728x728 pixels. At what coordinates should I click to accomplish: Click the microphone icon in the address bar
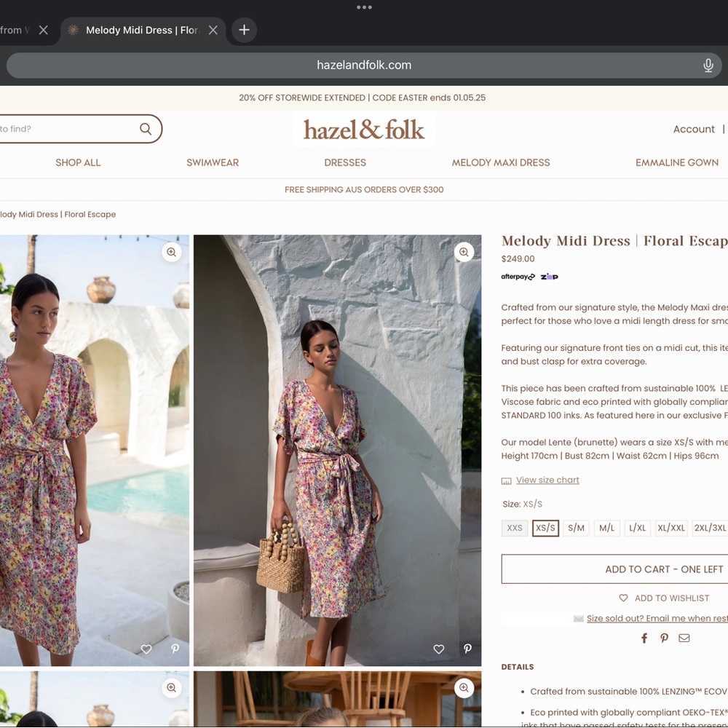[x=708, y=65]
